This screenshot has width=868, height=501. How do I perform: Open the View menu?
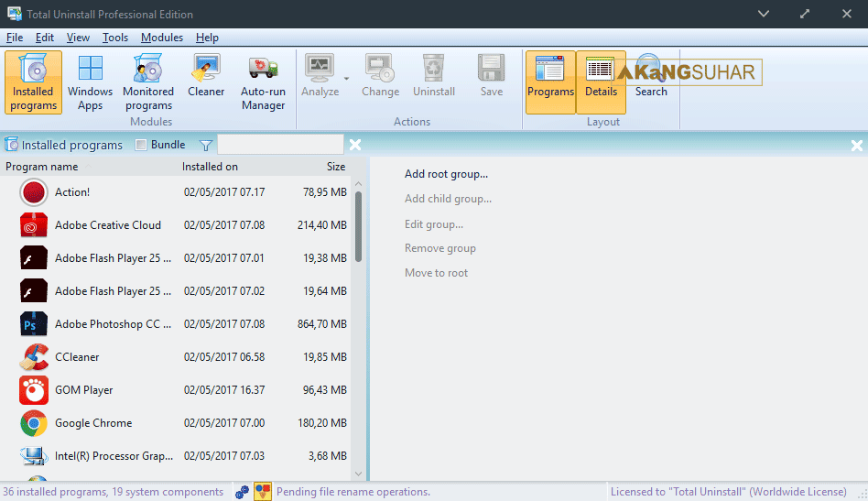[x=78, y=37]
